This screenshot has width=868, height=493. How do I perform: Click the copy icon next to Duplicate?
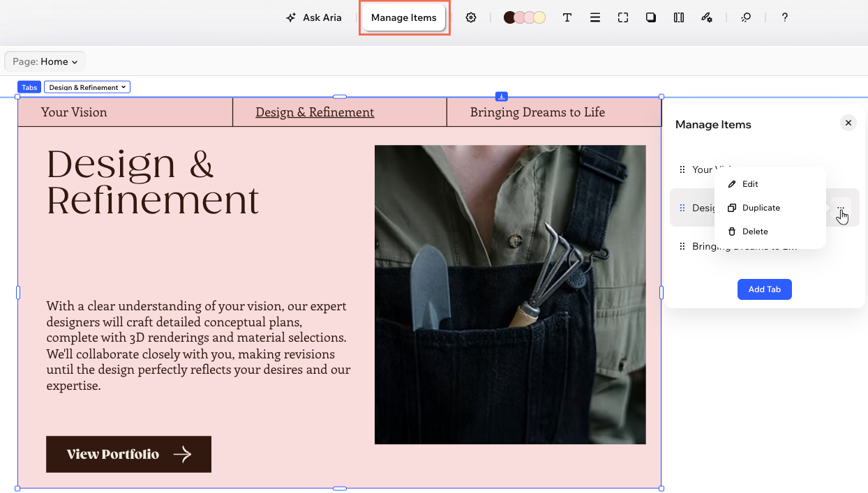point(732,208)
